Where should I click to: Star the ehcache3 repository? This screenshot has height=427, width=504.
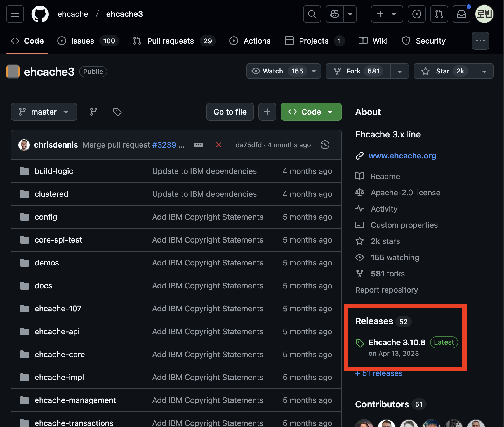[x=444, y=71]
